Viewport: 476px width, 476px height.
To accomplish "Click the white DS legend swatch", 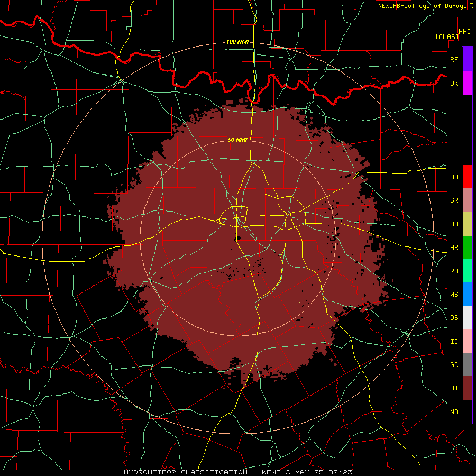I will tap(467, 317).
